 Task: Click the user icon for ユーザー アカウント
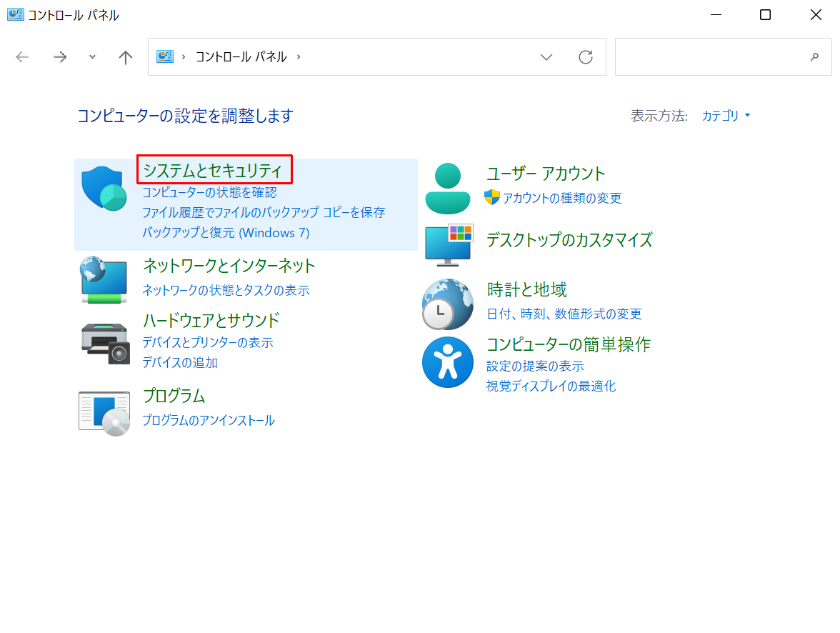point(448,186)
